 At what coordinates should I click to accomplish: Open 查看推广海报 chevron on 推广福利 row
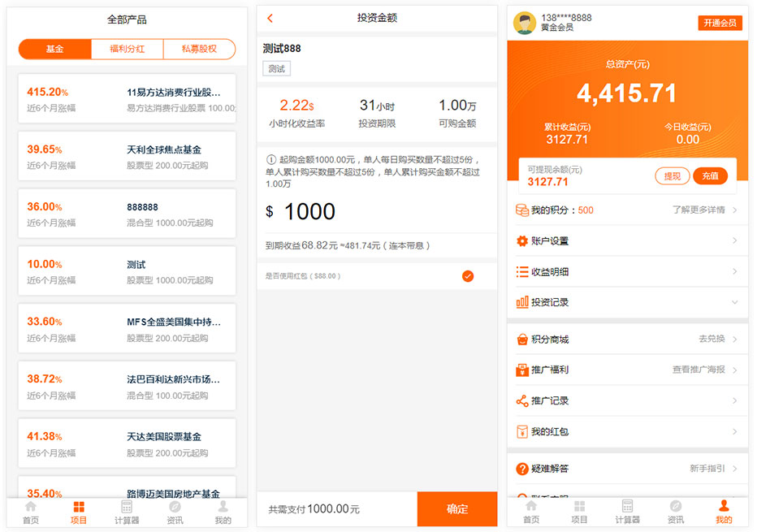point(735,370)
